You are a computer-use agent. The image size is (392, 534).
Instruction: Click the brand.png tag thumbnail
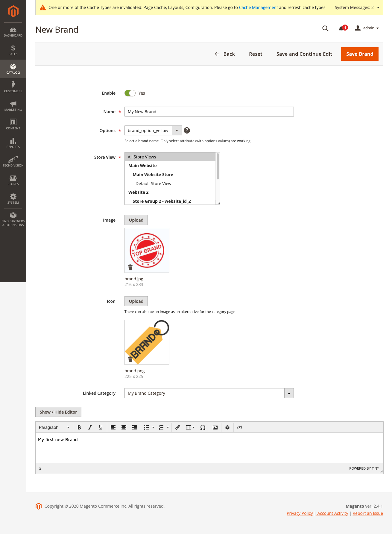(147, 342)
